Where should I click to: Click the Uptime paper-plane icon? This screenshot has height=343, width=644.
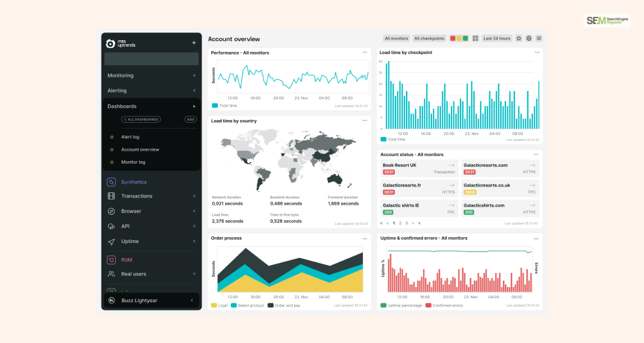(x=111, y=242)
